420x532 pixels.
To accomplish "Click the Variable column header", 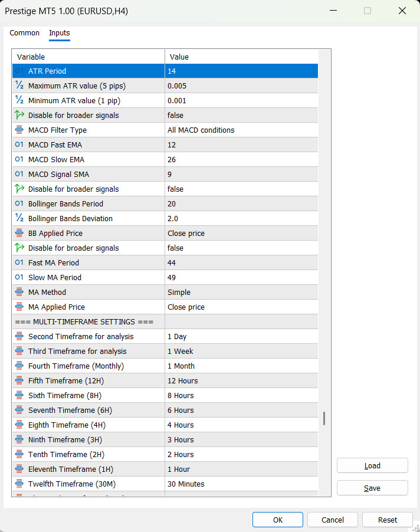I will point(88,57).
